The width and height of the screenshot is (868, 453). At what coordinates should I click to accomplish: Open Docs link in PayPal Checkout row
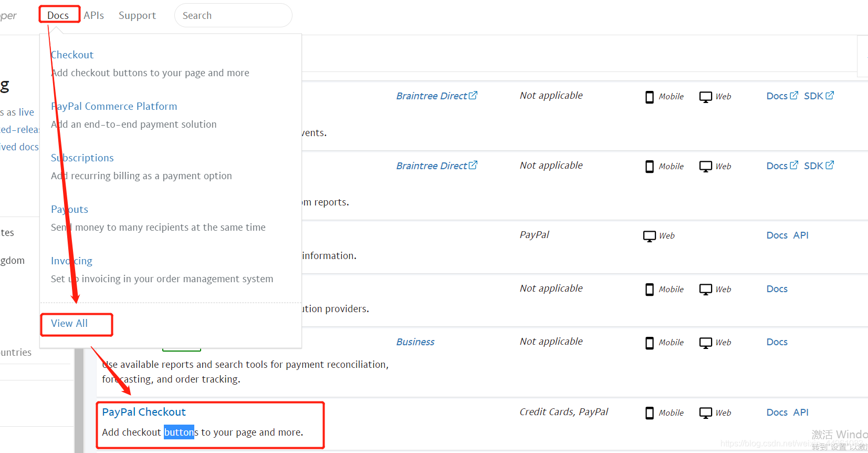pyautogui.click(x=777, y=412)
